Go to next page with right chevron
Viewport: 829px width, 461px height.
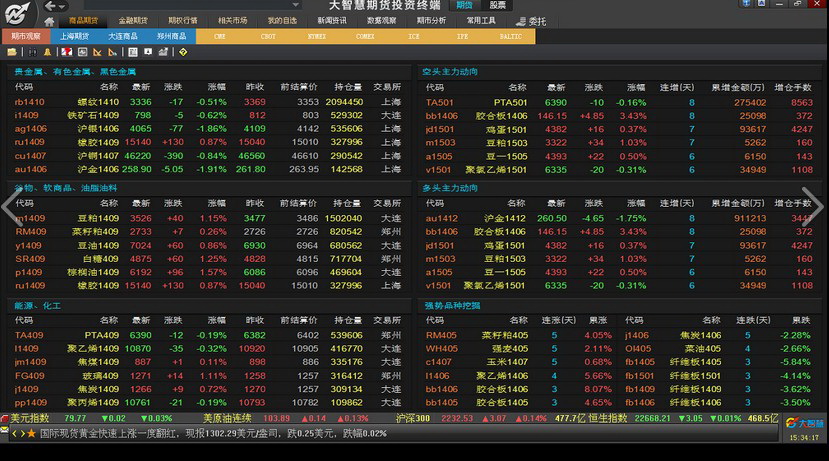pyautogui.click(x=812, y=206)
